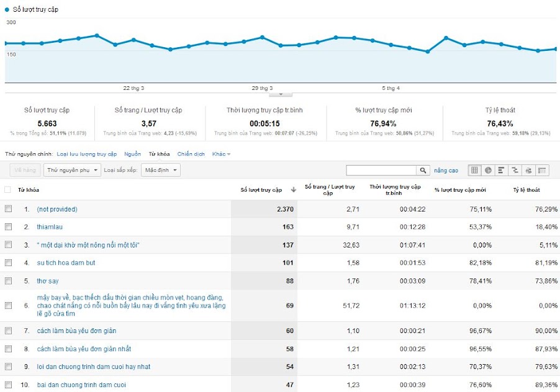Switch to pie chart percentage view
This screenshot has height=392, width=560.
pyautogui.click(x=488, y=170)
